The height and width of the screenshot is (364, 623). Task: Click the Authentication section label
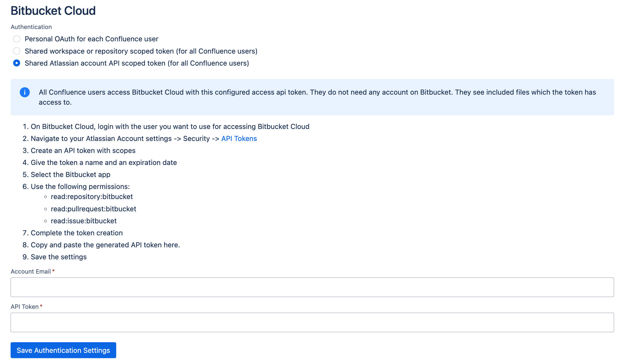[31, 27]
